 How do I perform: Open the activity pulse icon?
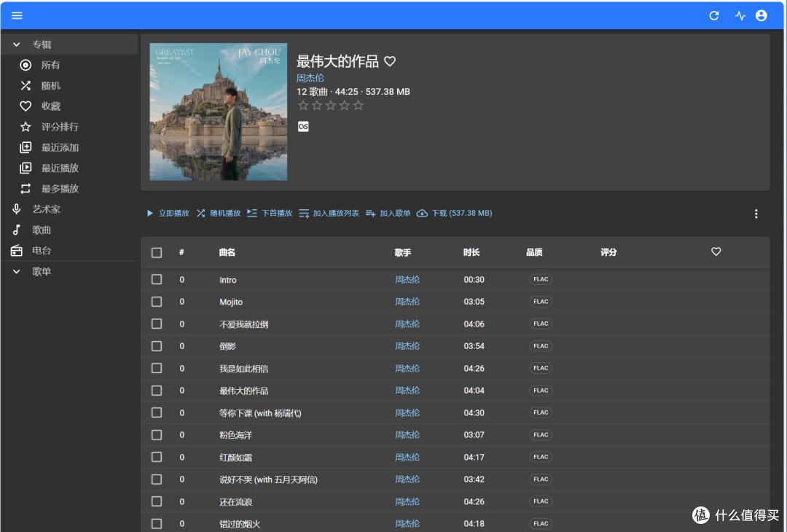tap(740, 15)
